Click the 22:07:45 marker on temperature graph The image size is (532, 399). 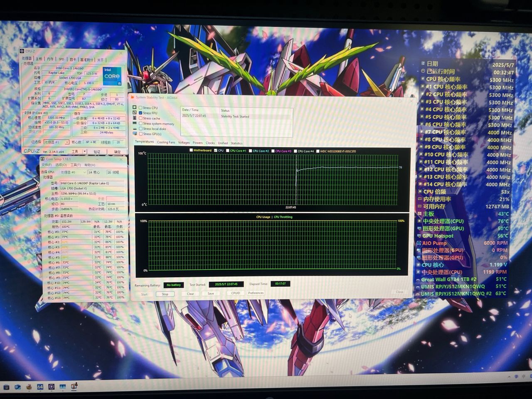coord(291,207)
